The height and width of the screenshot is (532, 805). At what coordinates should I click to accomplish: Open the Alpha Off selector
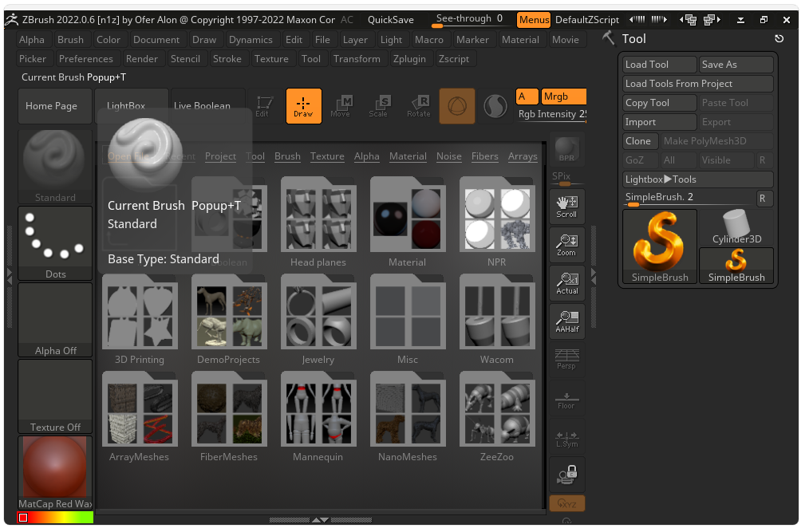(x=55, y=320)
